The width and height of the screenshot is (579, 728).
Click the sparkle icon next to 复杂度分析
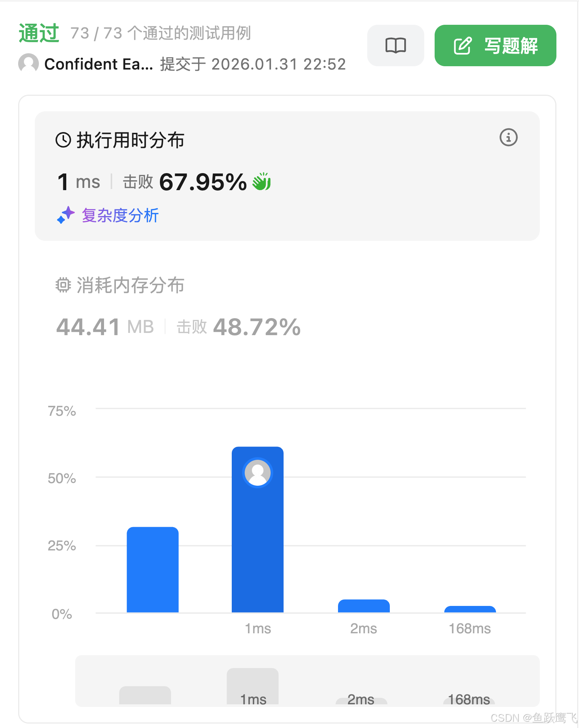pyautogui.click(x=65, y=216)
